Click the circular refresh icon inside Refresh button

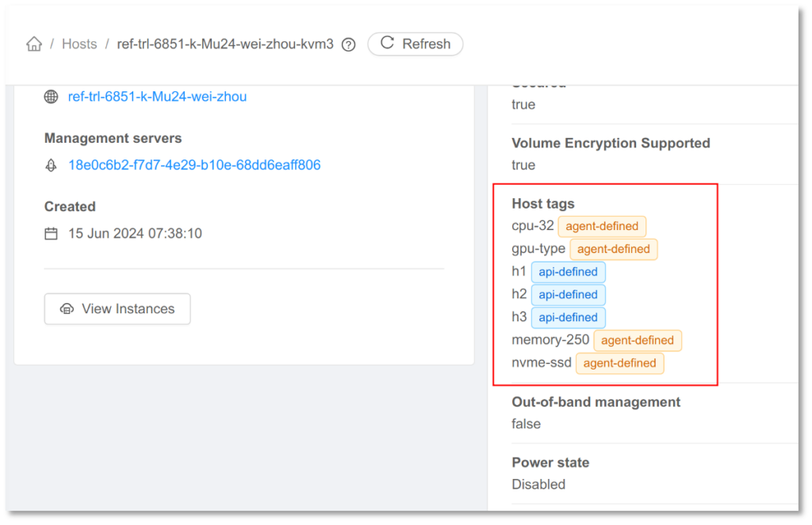click(387, 44)
